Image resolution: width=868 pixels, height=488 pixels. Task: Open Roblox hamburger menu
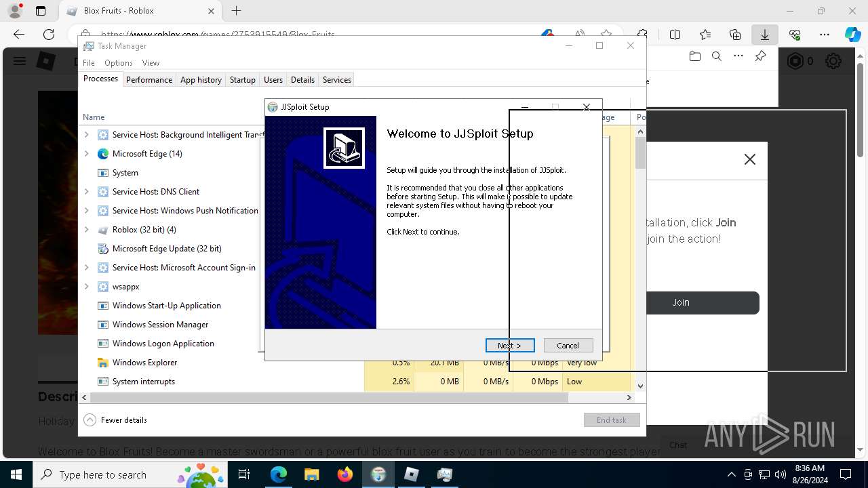[20, 62]
